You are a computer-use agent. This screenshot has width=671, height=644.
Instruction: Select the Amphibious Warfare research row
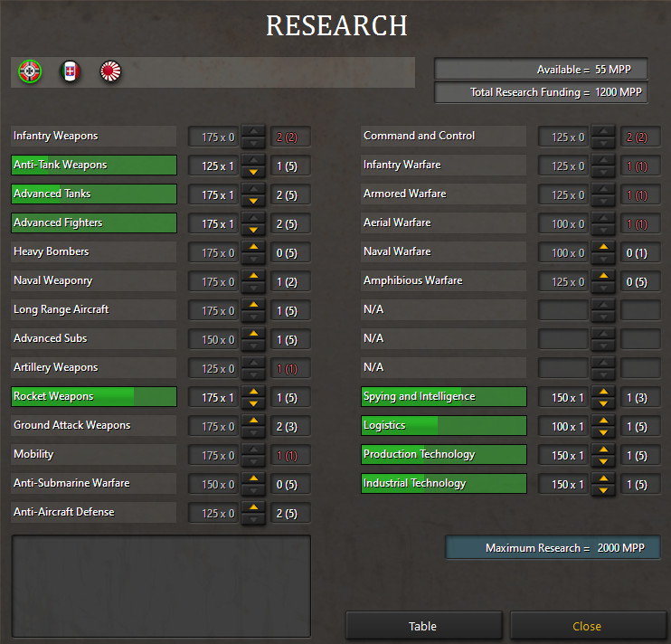pyautogui.click(x=444, y=280)
